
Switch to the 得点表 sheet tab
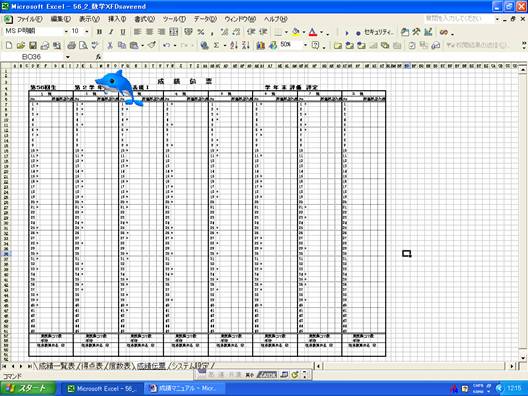92,366
